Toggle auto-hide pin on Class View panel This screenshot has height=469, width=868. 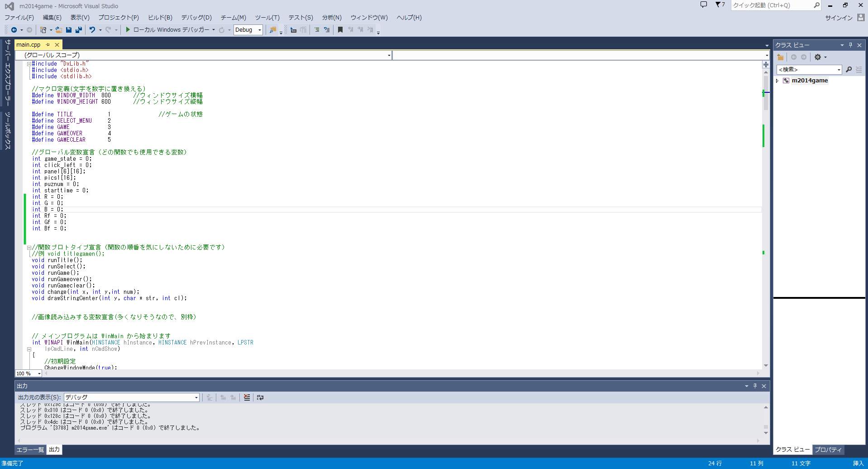850,45
